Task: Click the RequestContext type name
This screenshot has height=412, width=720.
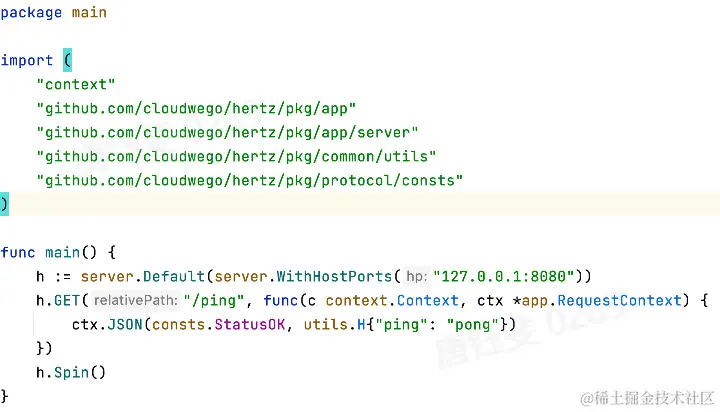Action: (x=619, y=301)
